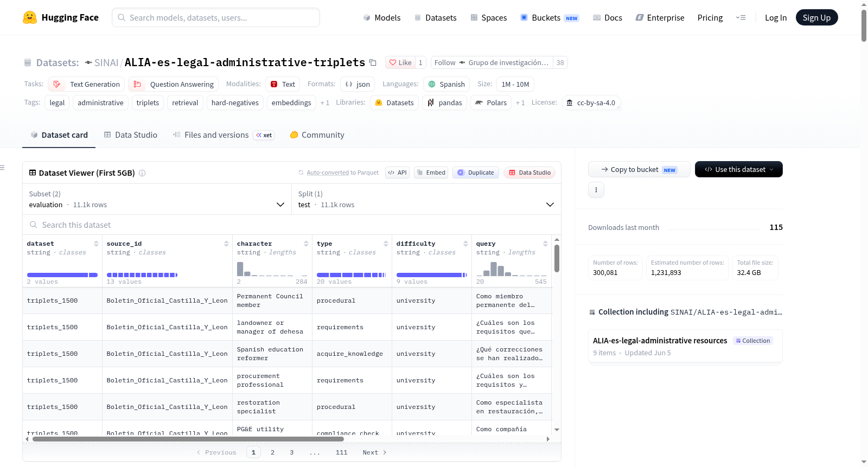Sort by the difficulty column icon
868x467 pixels.
click(465, 244)
